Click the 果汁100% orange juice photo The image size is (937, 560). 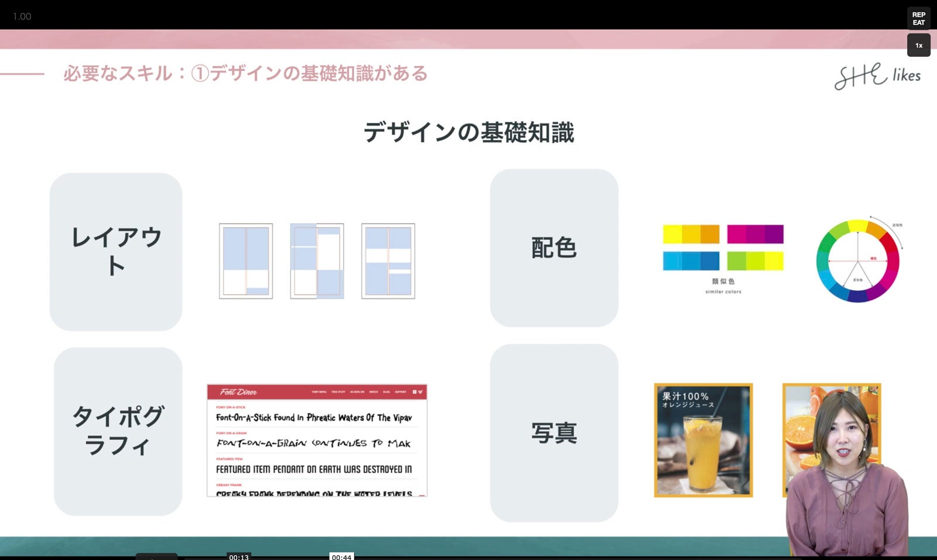tap(703, 440)
